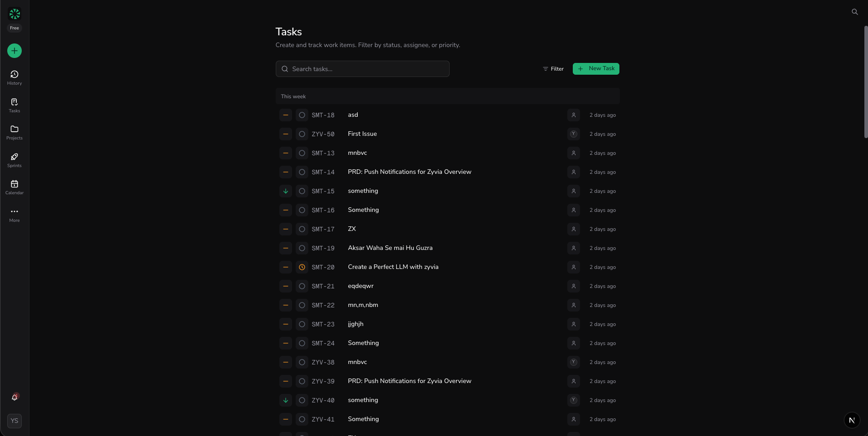868x436 pixels.
Task: Click inside the Search tasks input field
Action: (362, 69)
